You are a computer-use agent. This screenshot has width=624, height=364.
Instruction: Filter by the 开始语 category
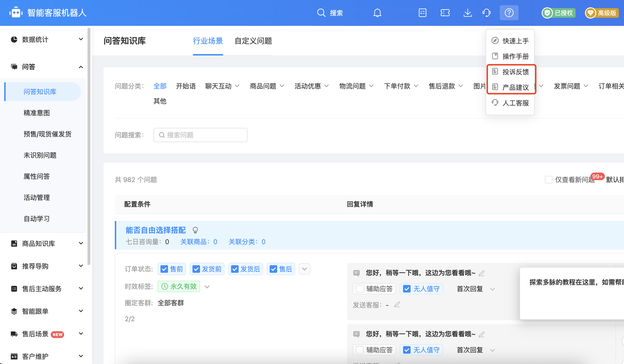(186, 86)
